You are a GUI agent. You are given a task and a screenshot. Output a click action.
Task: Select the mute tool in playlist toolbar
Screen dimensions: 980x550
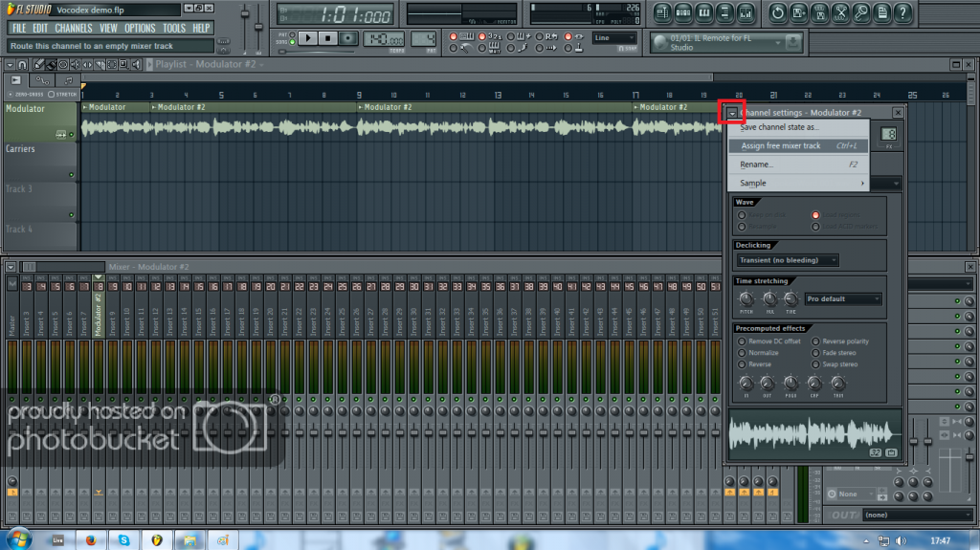point(76,64)
